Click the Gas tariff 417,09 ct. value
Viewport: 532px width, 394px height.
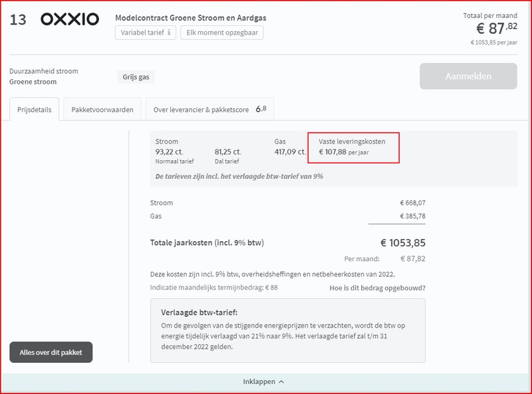pyautogui.click(x=289, y=152)
